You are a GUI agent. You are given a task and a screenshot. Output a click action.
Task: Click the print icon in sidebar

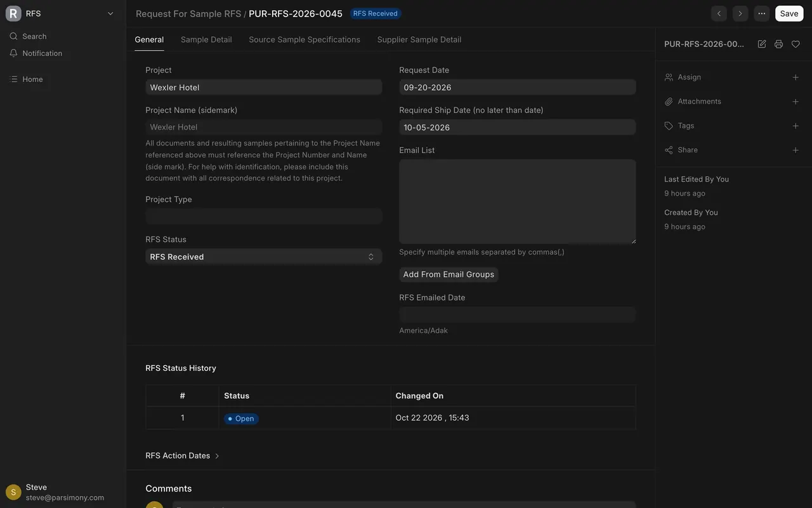(x=778, y=44)
